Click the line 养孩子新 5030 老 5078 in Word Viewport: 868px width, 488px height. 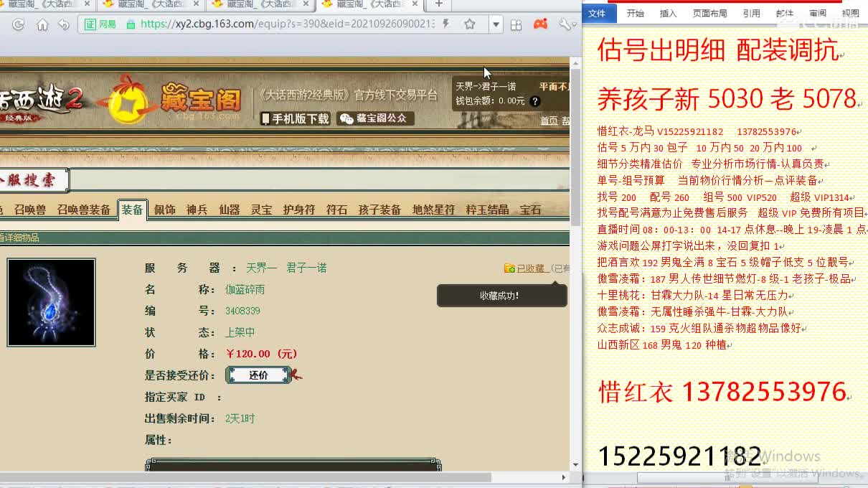tap(727, 98)
